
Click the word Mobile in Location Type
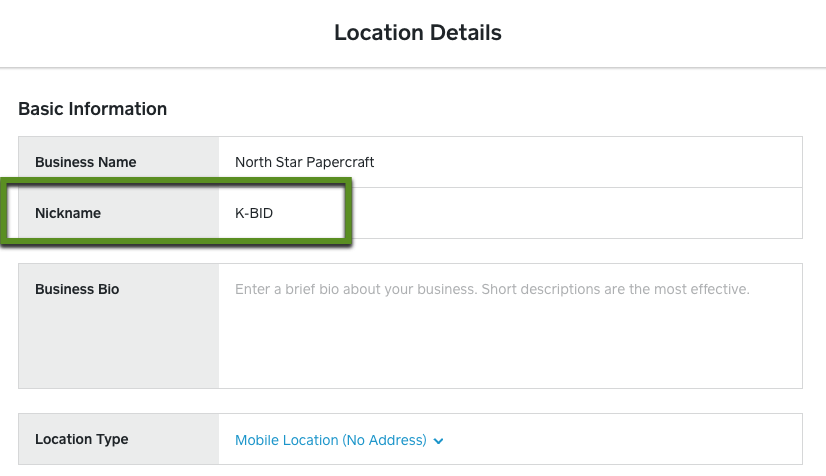[257, 440]
